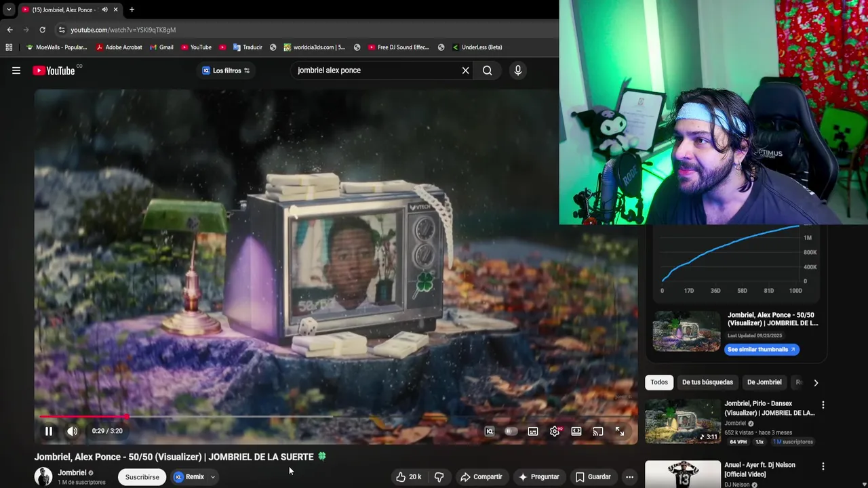Click See similar thumbnails button
The image size is (868, 488).
[x=762, y=350]
